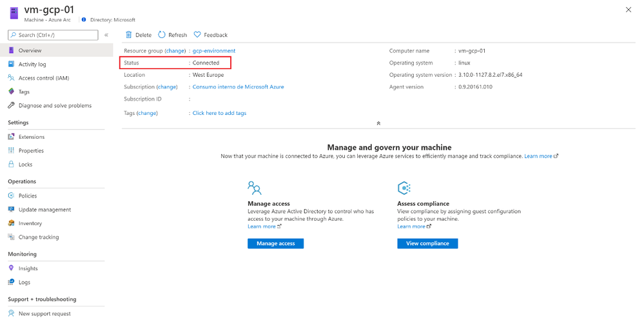The image size is (644, 329).
Task: Click the Change tracking icon
Action: [x=11, y=237]
